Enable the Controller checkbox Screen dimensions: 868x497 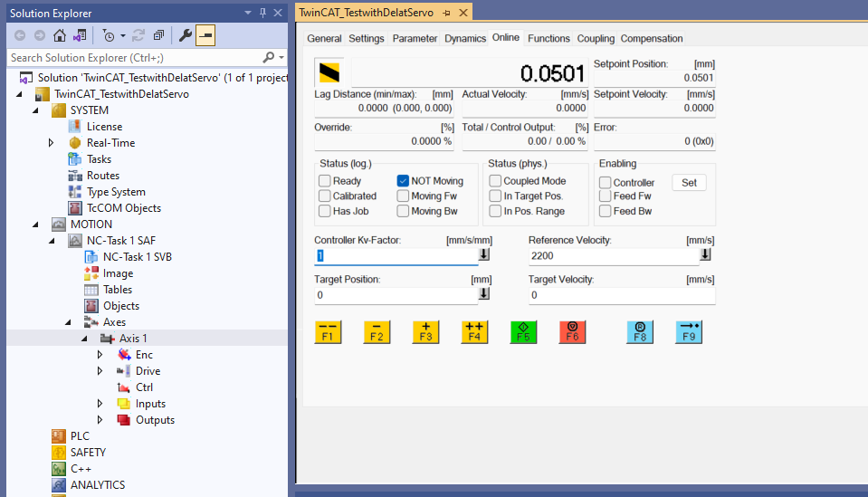click(605, 183)
